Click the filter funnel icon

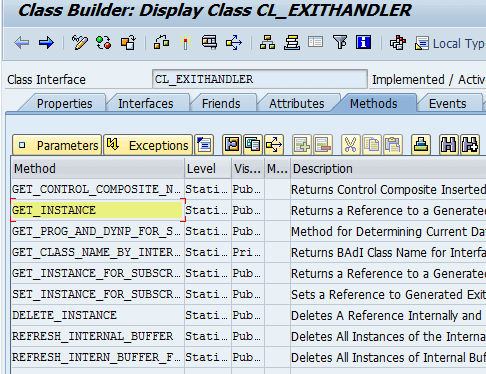click(339, 43)
